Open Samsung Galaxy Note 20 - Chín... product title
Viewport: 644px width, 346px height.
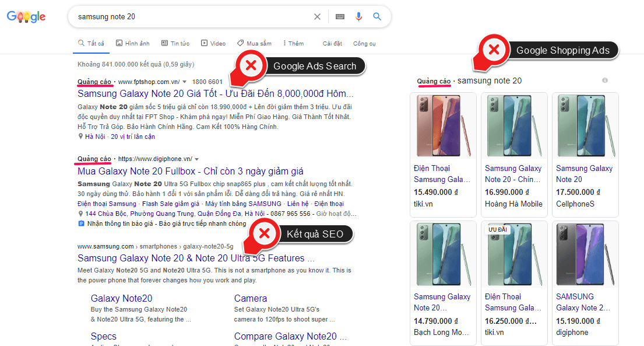[x=513, y=174]
